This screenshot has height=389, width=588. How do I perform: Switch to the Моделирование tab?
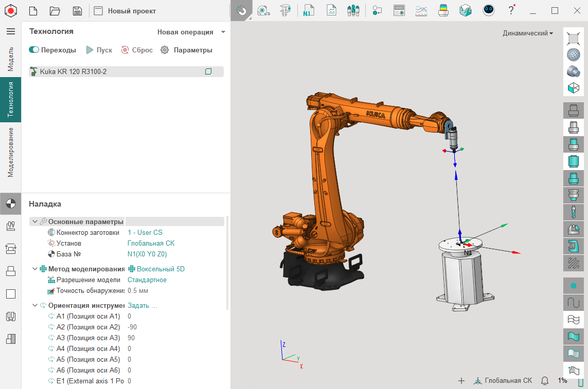click(11, 152)
